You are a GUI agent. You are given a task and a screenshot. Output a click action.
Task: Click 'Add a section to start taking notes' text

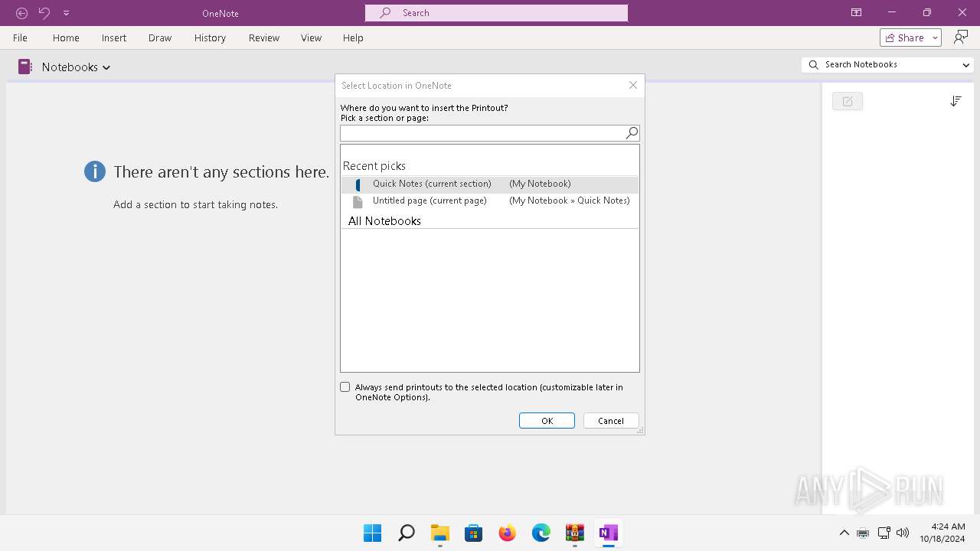click(195, 205)
